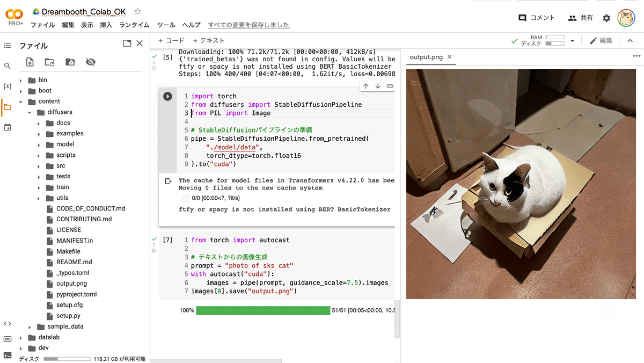Add a text cell with + テキスト
The width and height of the screenshot is (644, 363).
pyautogui.click(x=208, y=40)
